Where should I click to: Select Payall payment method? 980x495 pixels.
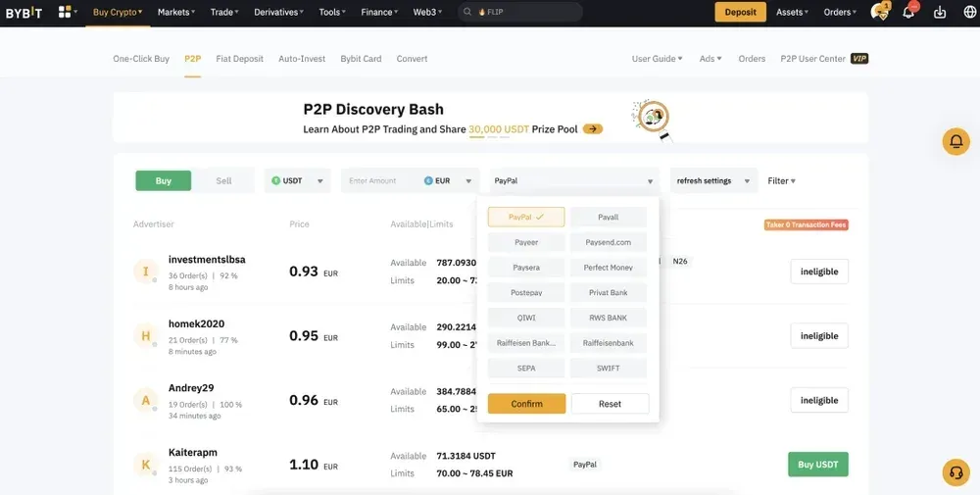tap(609, 217)
